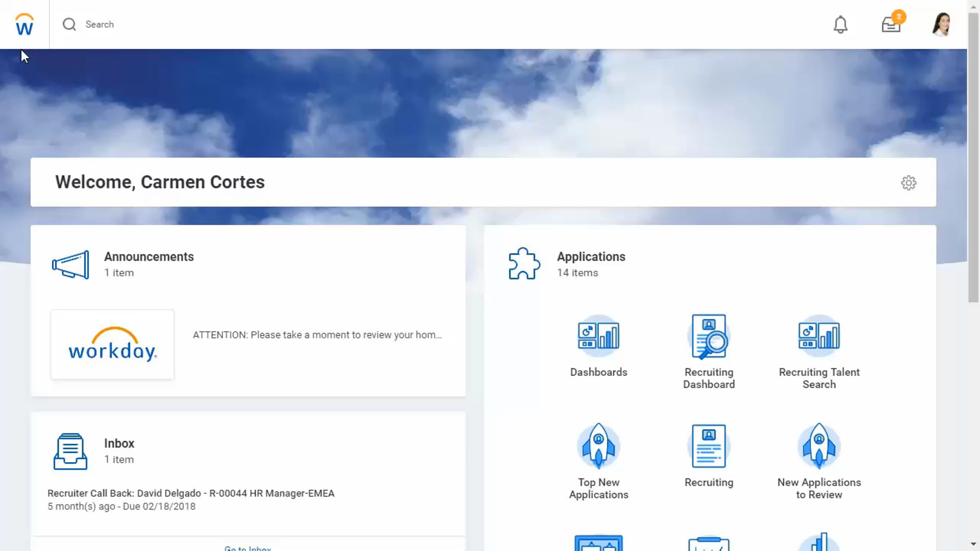Open inbox tray icon with badge
Screen dimensions: 980x551
coord(891,24)
